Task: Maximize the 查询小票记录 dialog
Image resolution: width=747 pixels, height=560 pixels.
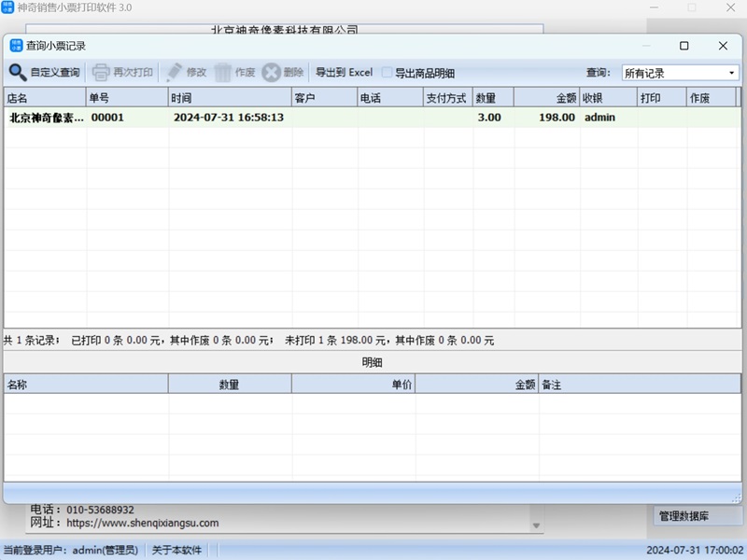Action: click(684, 46)
